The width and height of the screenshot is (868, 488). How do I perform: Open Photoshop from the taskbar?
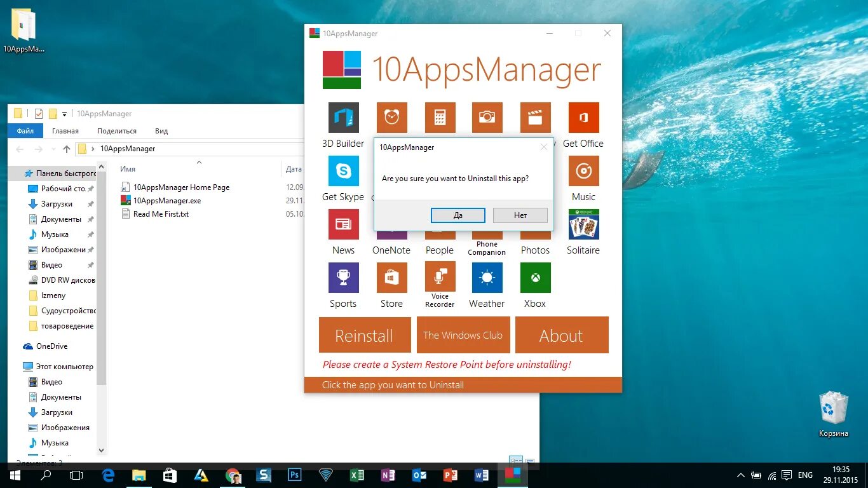294,475
